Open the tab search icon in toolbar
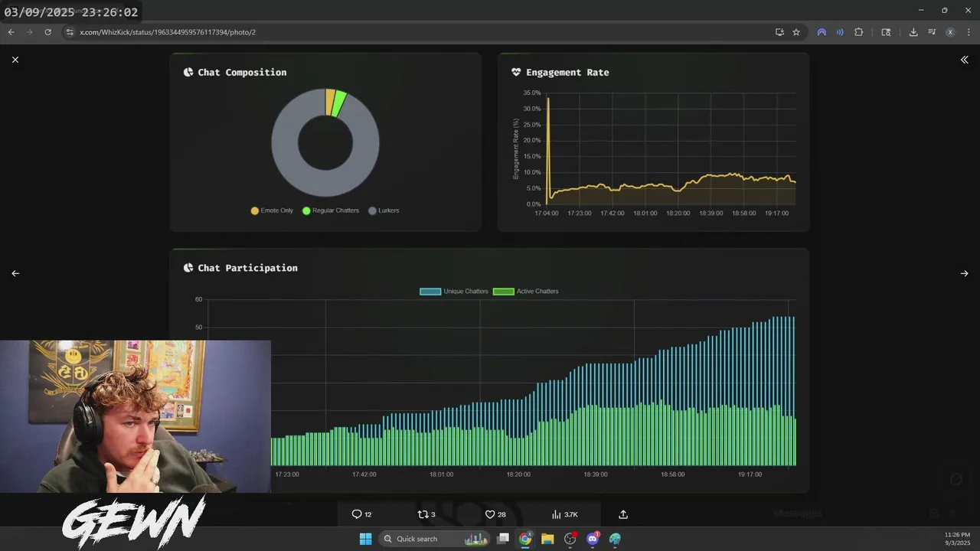 pos(886,32)
